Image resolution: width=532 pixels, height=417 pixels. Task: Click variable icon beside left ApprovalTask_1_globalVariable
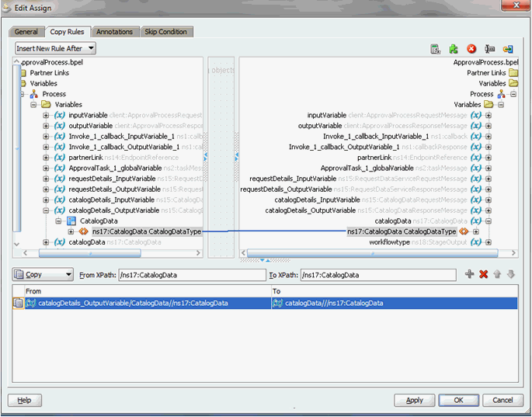pyautogui.click(x=59, y=168)
